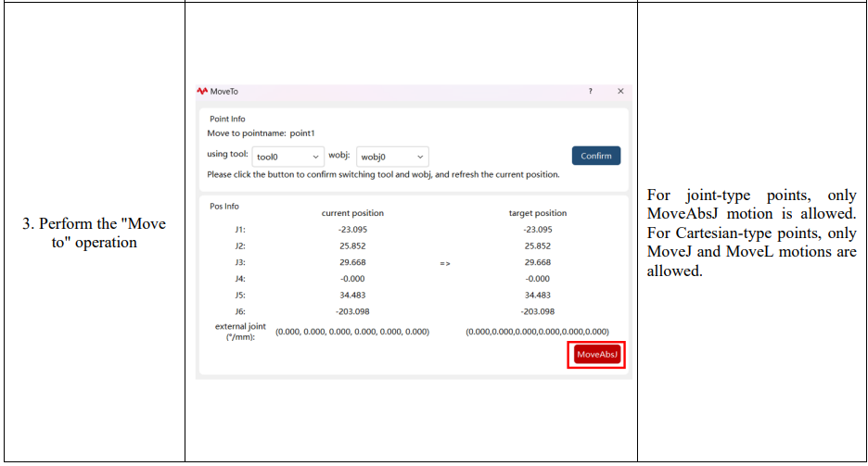The height and width of the screenshot is (466, 868).
Task: Click the MoveTo app logo icon
Action: click(x=202, y=91)
